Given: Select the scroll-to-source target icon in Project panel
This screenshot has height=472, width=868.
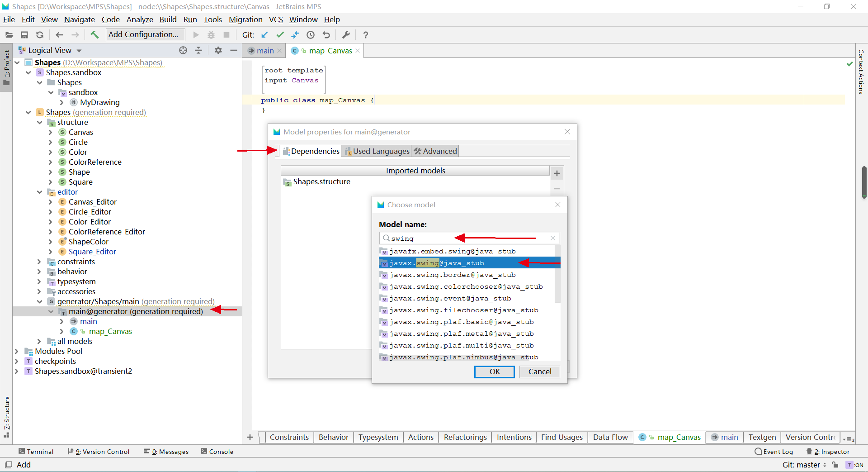Looking at the screenshot, I should point(183,50).
